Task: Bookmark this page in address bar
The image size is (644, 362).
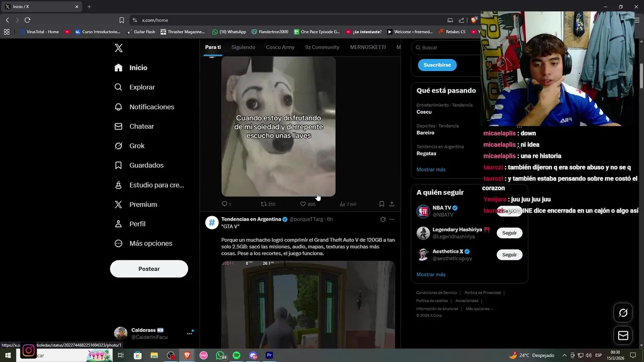Action: 122,20
